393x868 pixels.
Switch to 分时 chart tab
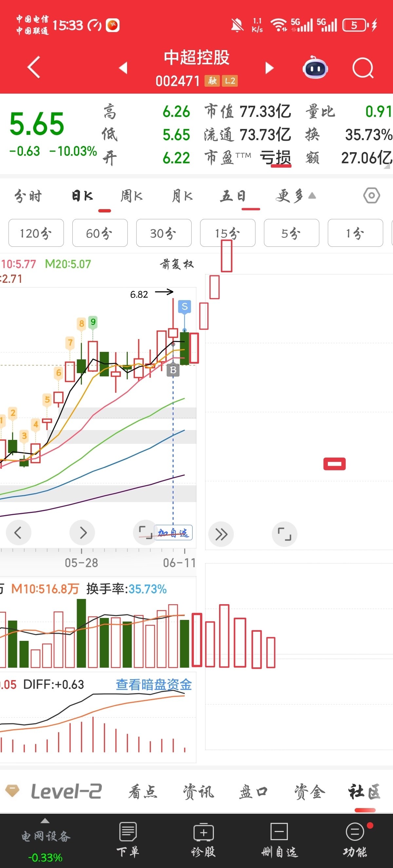click(x=28, y=196)
